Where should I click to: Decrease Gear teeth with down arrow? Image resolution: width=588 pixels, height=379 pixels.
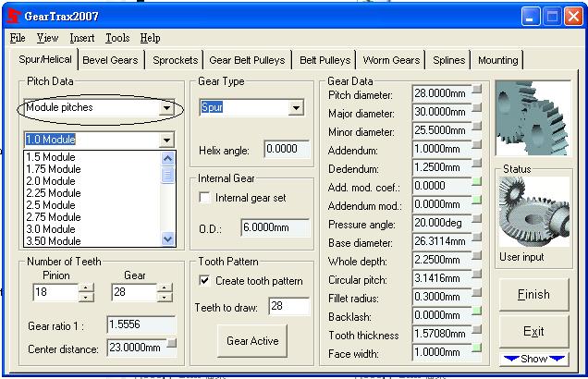[165, 298]
